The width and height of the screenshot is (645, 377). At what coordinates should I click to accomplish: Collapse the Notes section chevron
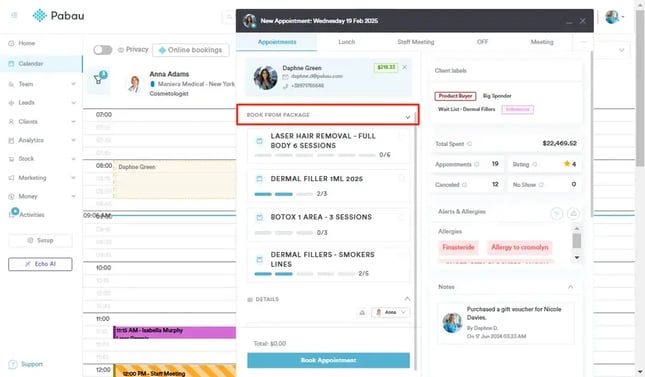571,287
